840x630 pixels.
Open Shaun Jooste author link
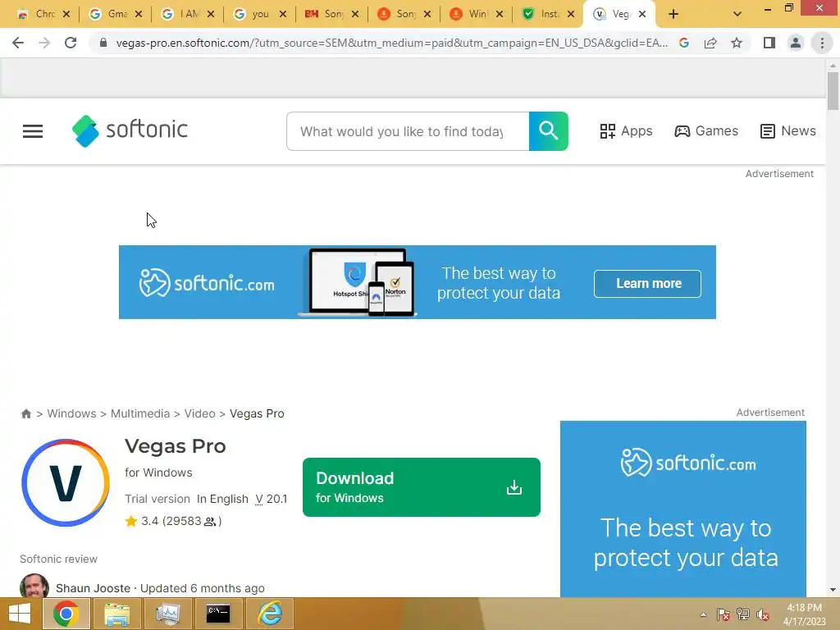[x=94, y=588]
